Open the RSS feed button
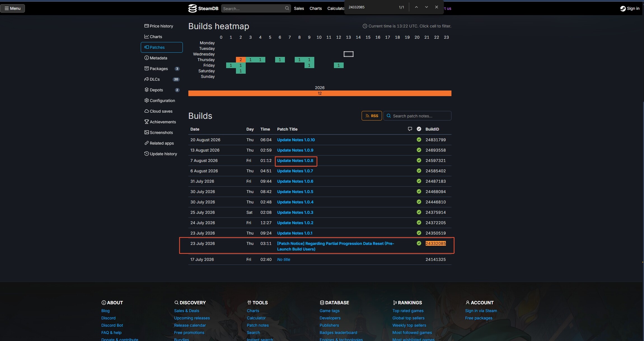This screenshot has height=341, width=644. [x=372, y=116]
